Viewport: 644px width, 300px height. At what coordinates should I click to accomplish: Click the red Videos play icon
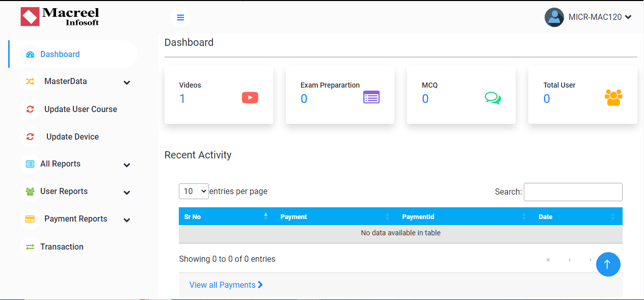click(250, 97)
